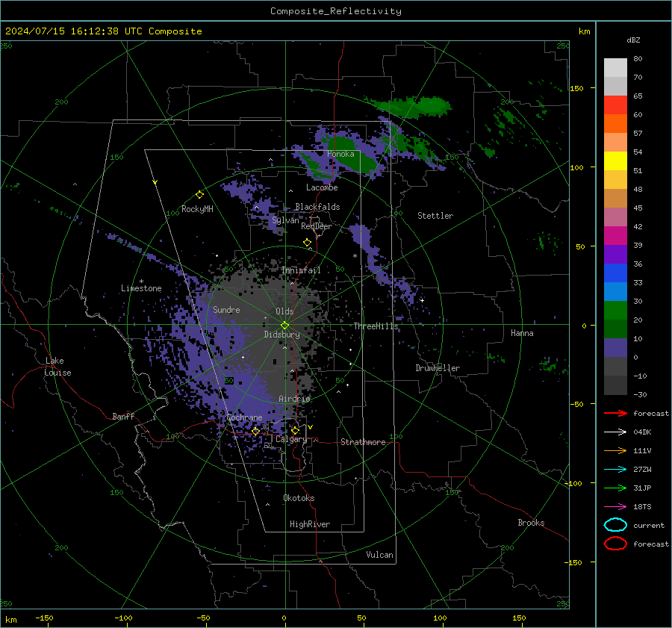Click the Vulcan town label
The height and width of the screenshot is (628, 672).
click(380, 555)
